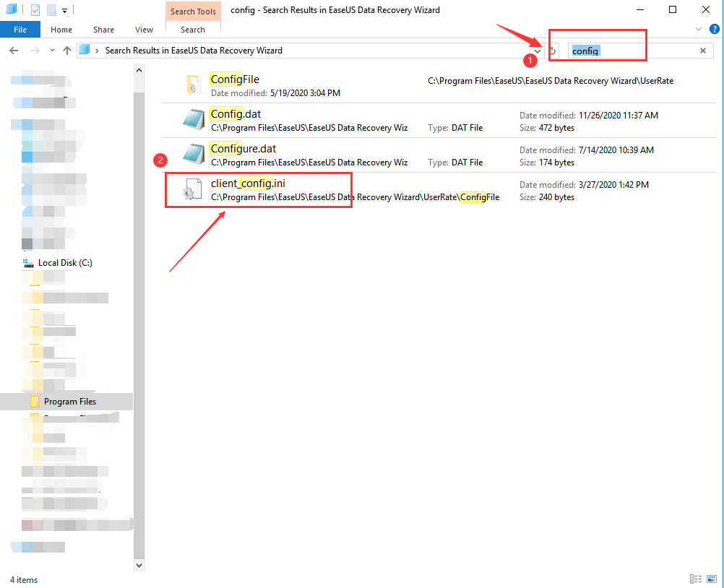The image size is (724, 588).
Task: Click the navigation pane scrollbar thumb
Action: [139, 325]
